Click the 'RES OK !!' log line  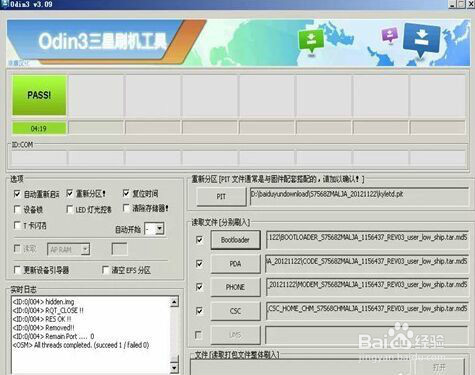(42, 319)
